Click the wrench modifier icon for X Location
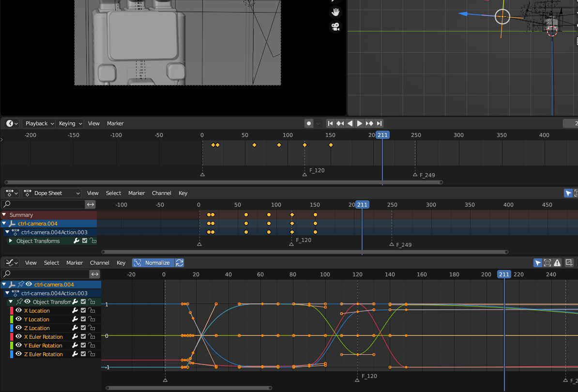The width and height of the screenshot is (578, 392). 75,311
